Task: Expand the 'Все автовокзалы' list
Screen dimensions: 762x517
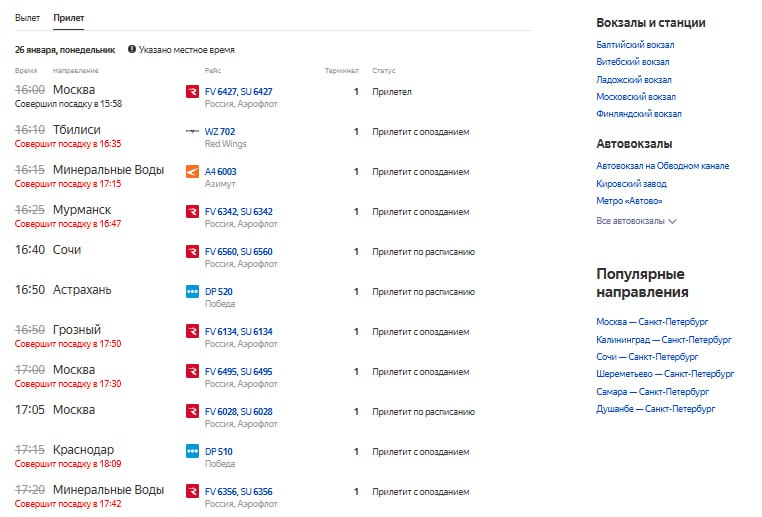Action: point(637,221)
